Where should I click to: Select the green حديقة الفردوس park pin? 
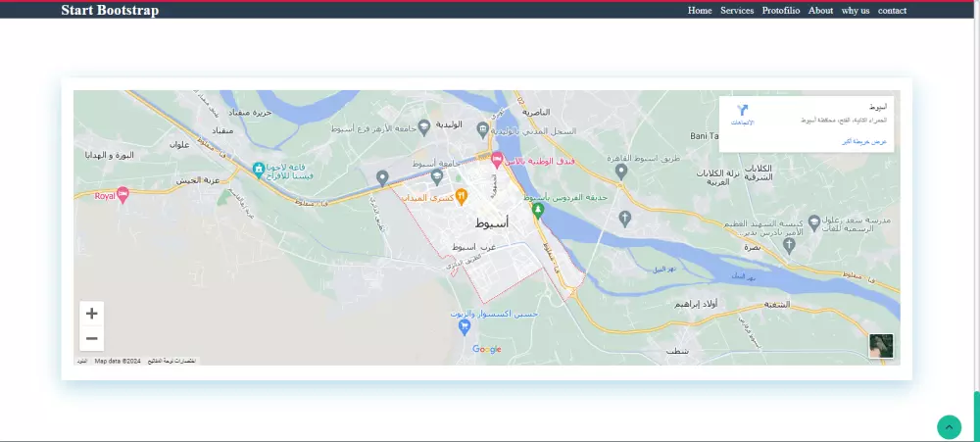[x=537, y=211]
